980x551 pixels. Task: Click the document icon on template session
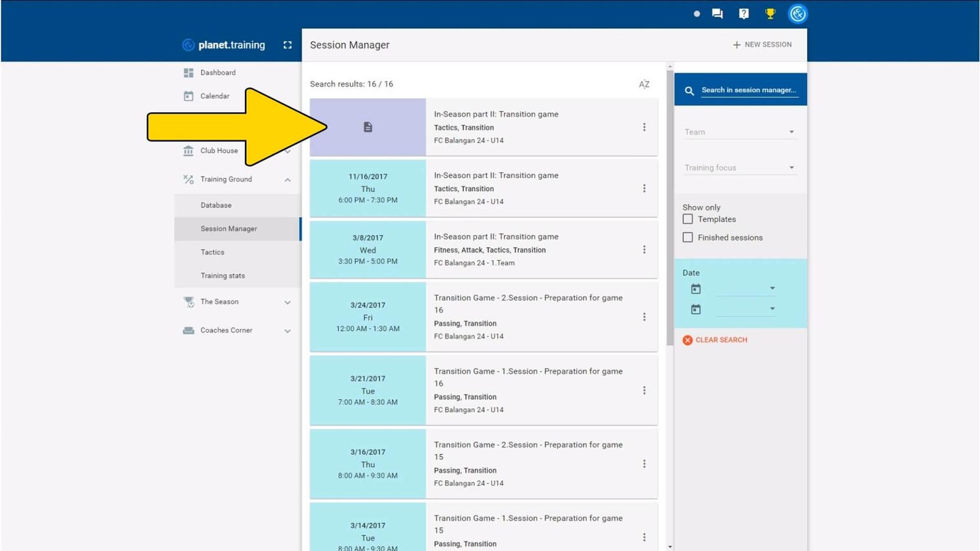(x=367, y=128)
